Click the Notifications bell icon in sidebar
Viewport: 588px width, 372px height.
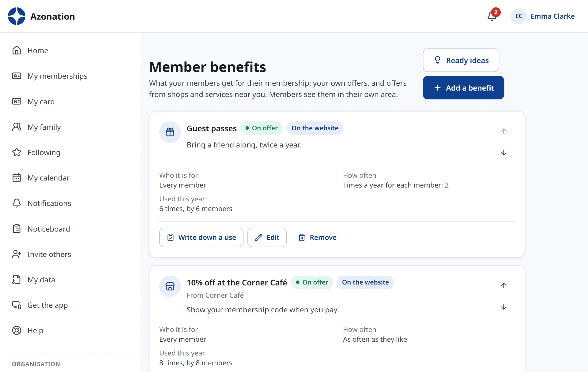click(x=17, y=203)
